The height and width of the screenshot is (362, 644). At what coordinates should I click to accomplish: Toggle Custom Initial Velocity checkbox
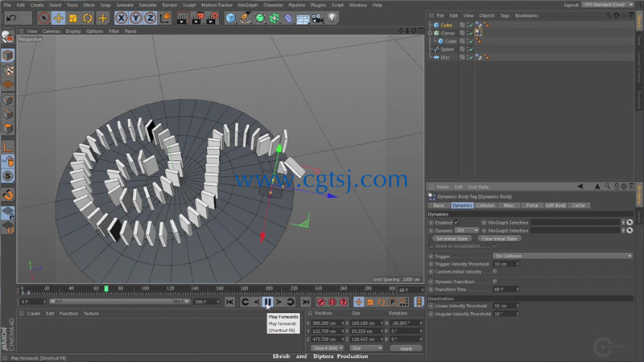tap(495, 272)
